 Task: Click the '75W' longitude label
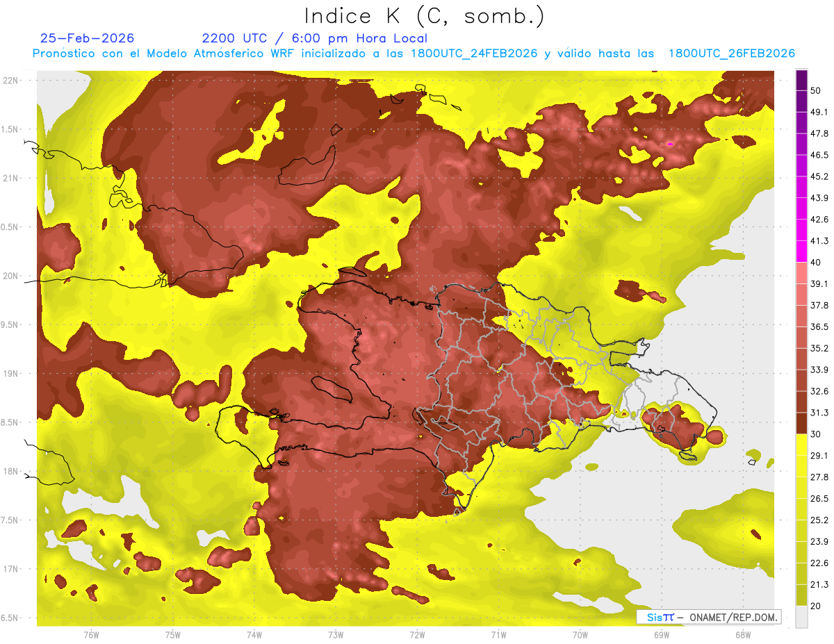(x=173, y=635)
